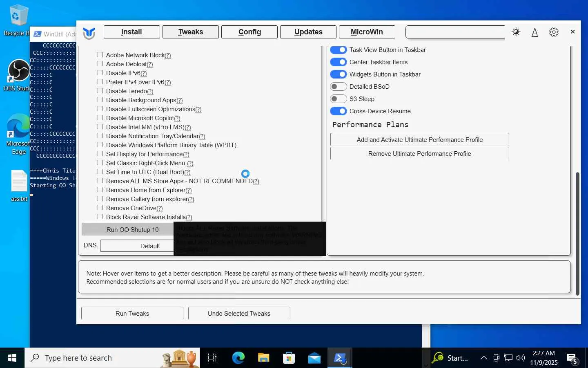
Task: Switch to the PowerShell taskbar icon
Action: click(340, 358)
